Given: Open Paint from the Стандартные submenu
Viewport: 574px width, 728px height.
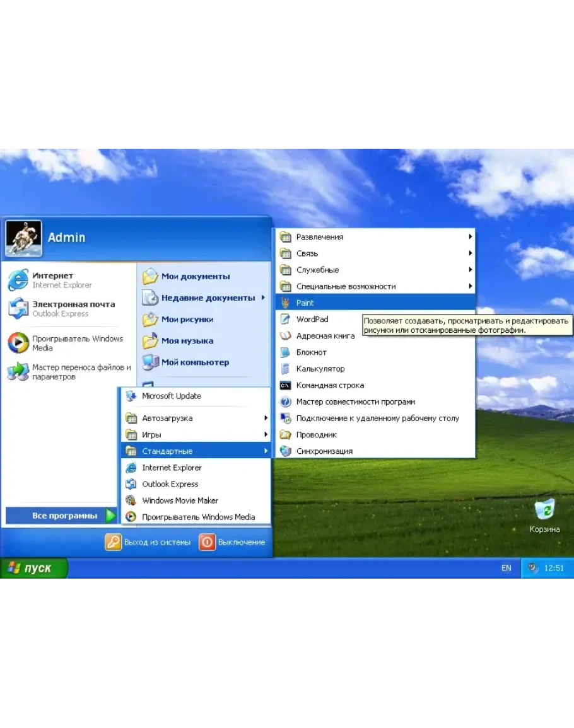Looking at the screenshot, I should pos(305,303).
